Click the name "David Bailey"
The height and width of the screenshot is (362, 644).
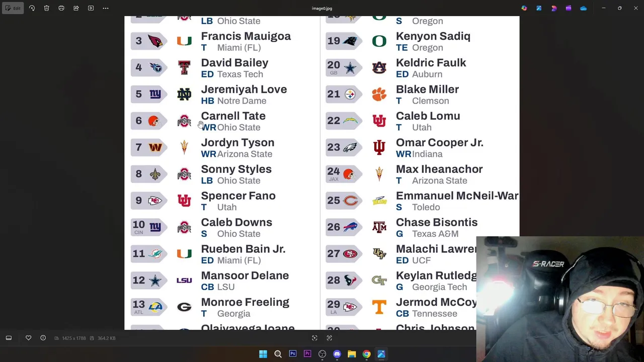point(234,63)
